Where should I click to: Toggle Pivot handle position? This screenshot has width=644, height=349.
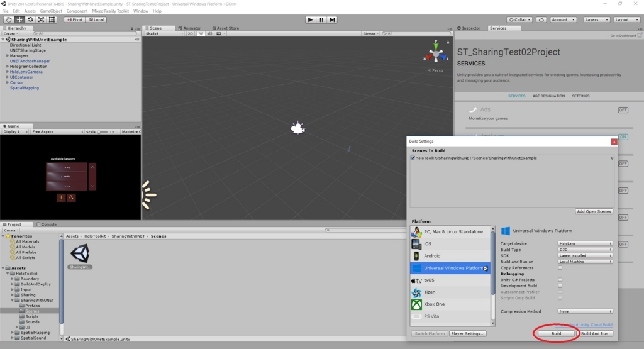click(x=74, y=19)
